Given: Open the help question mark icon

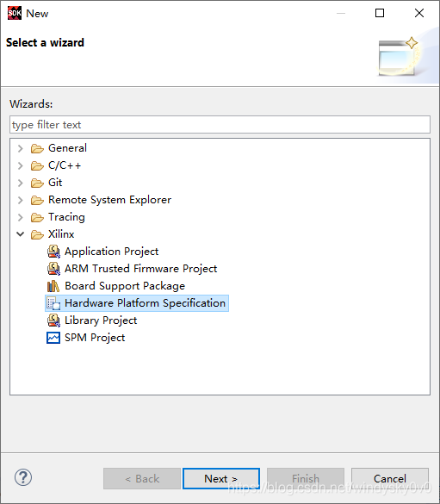Looking at the screenshot, I should tap(23, 477).
